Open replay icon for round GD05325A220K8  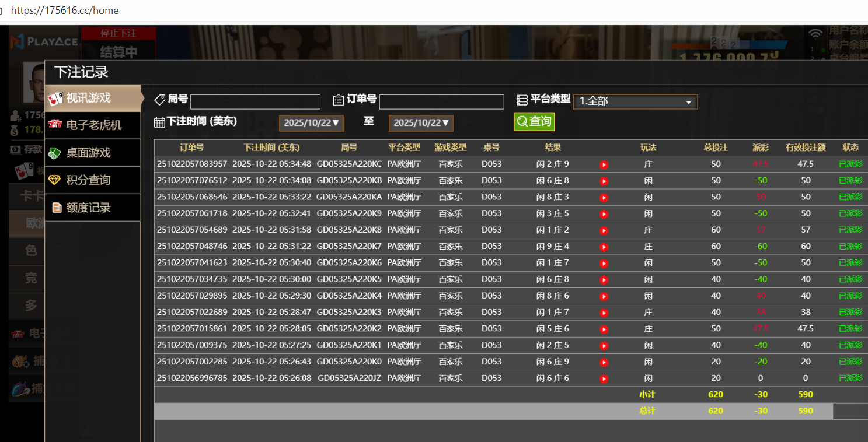click(604, 230)
